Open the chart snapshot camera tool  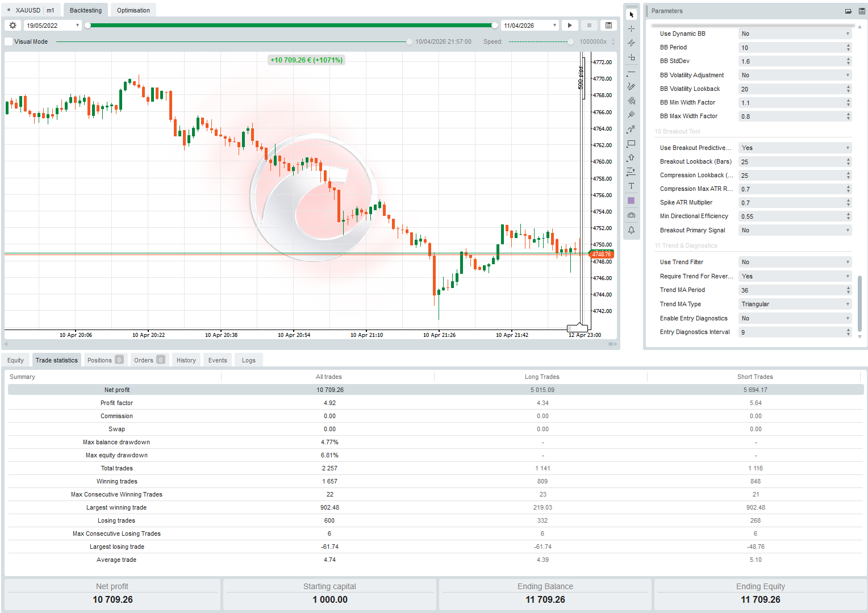click(x=631, y=215)
